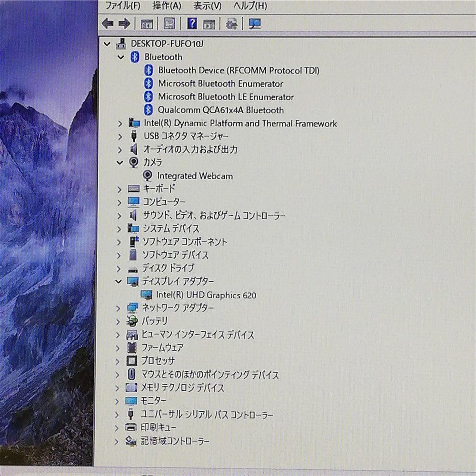
Task: Click the action pane toolbar icon
Action: [209, 24]
